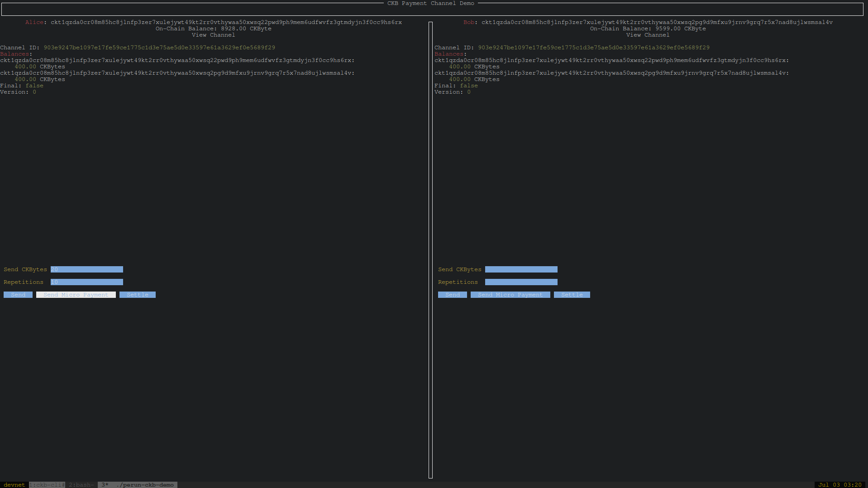Click Balances heading in Bob's panel
This screenshot has height=488, width=868.
(449, 54)
